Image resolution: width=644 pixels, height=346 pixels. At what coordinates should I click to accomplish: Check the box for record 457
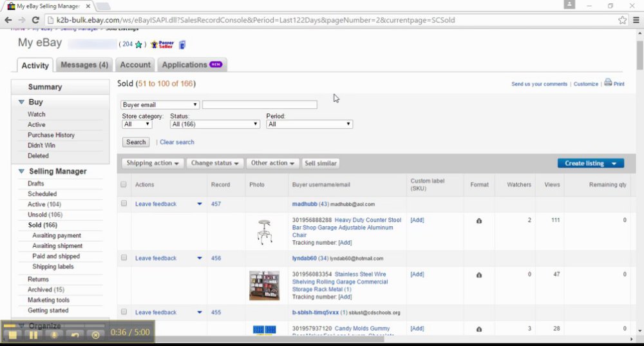(x=124, y=204)
